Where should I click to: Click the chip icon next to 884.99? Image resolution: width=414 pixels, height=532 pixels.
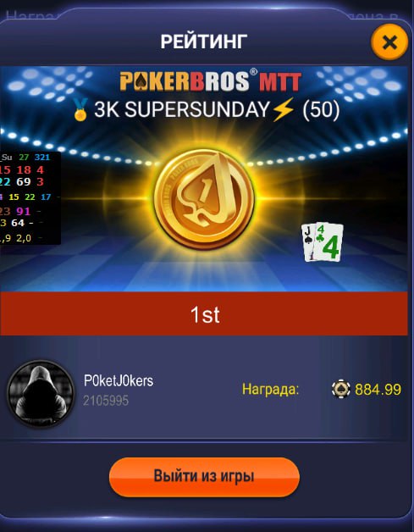(340, 389)
